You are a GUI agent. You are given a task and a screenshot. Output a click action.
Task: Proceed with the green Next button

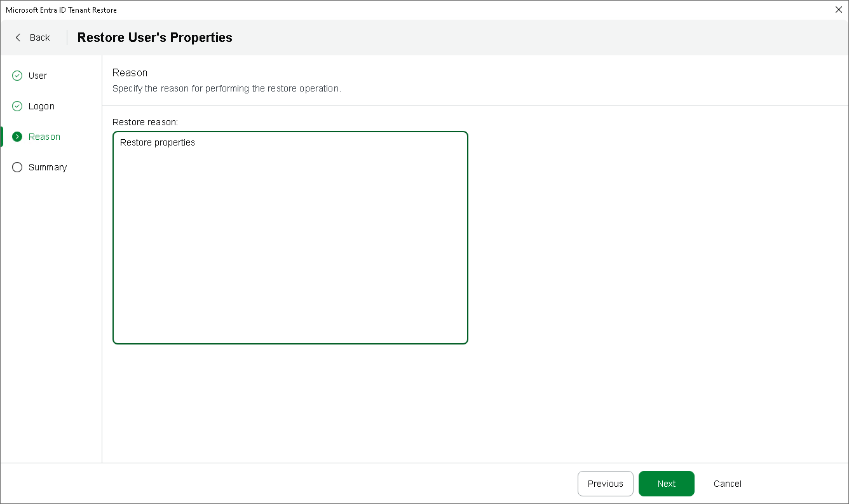pos(666,484)
